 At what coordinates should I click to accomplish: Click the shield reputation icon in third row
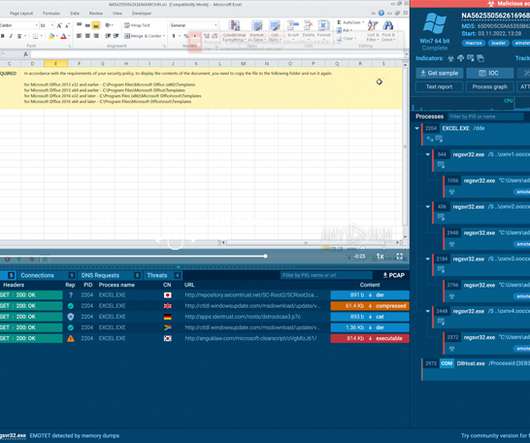pos(70,317)
